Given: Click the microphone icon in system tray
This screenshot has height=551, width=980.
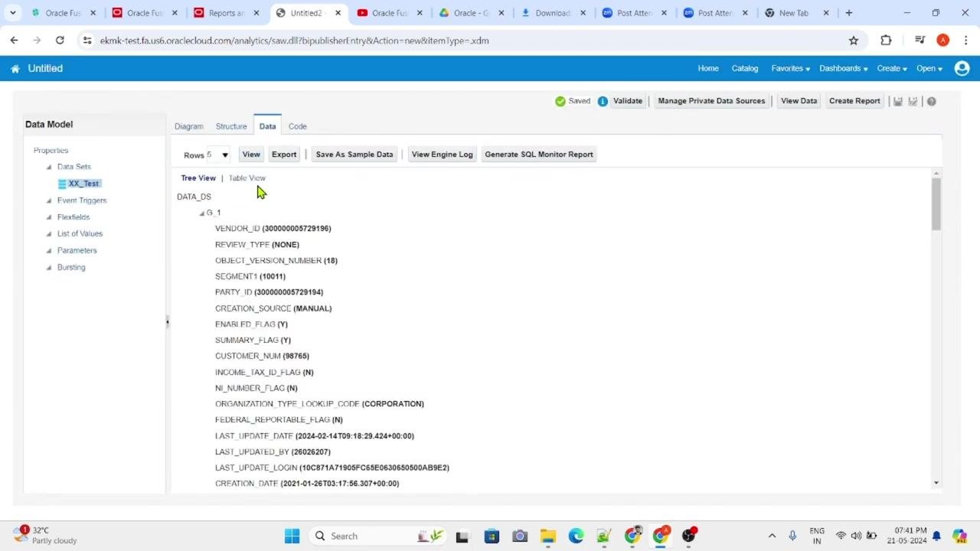Looking at the screenshot, I should pyautogui.click(x=792, y=536).
